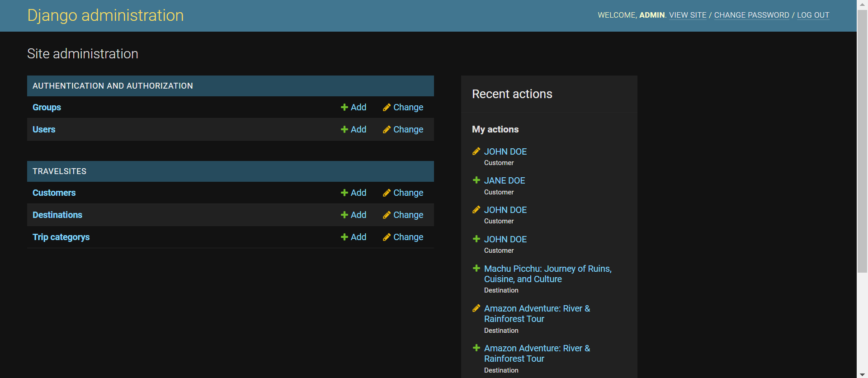Click the Django administration title

[105, 15]
